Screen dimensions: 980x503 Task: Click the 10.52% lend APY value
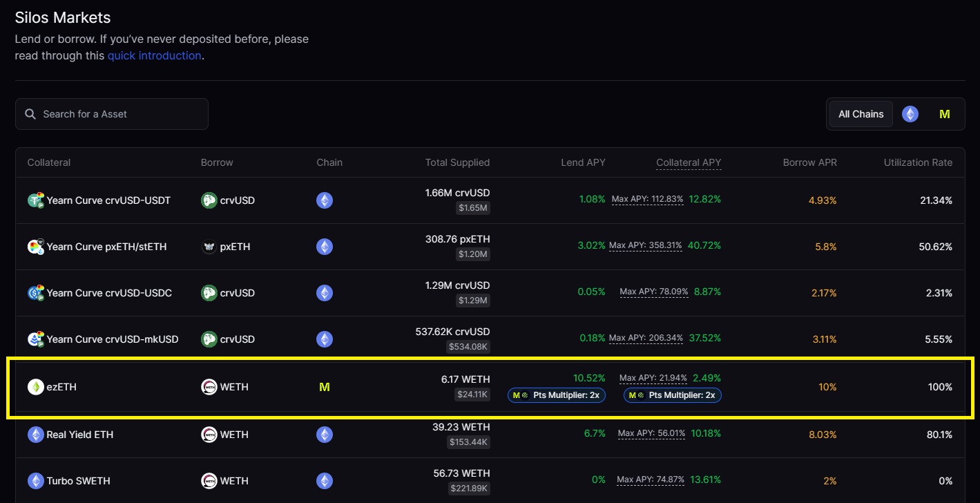(x=589, y=378)
